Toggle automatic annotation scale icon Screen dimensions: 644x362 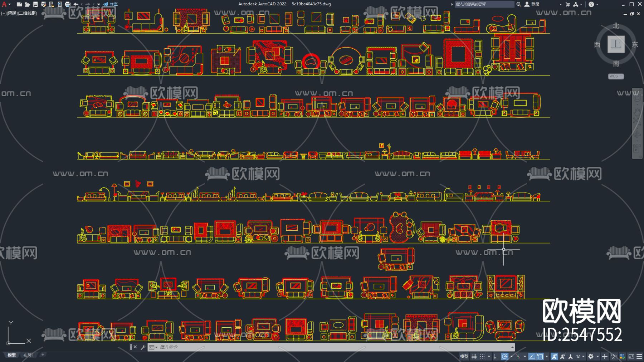(562, 357)
